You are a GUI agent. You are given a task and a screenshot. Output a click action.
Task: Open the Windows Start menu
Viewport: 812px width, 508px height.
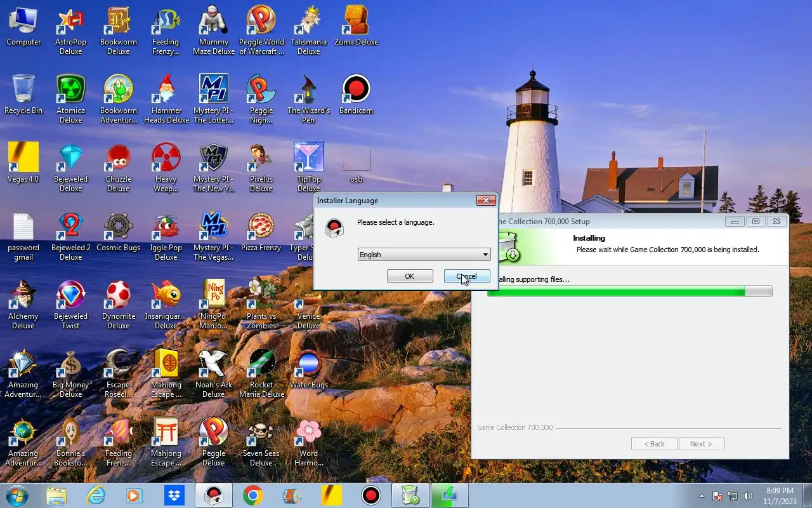point(17,495)
